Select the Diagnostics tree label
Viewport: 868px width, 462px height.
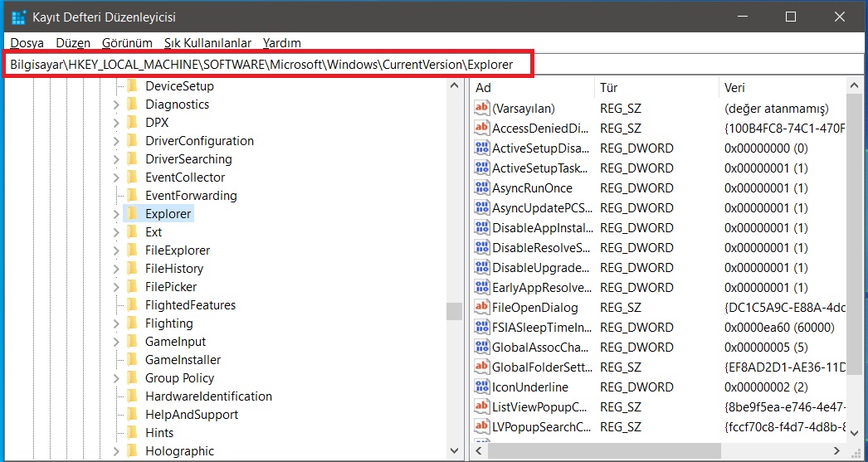pos(177,105)
